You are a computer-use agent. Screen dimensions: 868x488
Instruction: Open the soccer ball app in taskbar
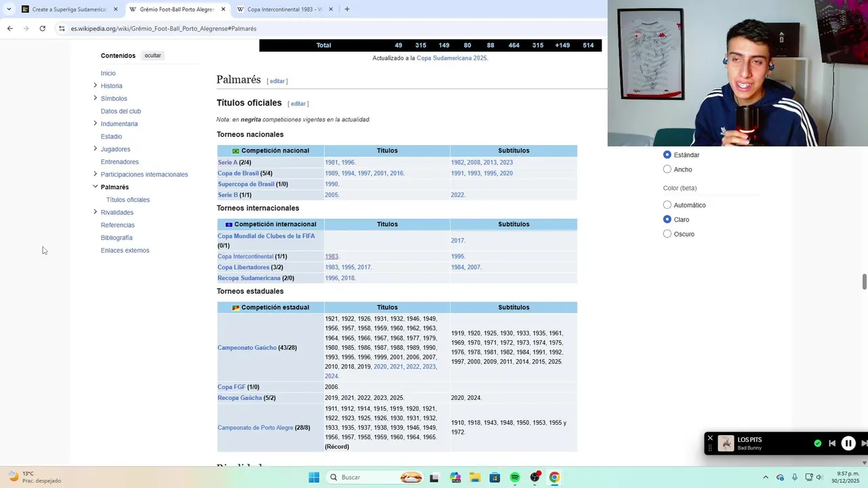tap(535, 477)
